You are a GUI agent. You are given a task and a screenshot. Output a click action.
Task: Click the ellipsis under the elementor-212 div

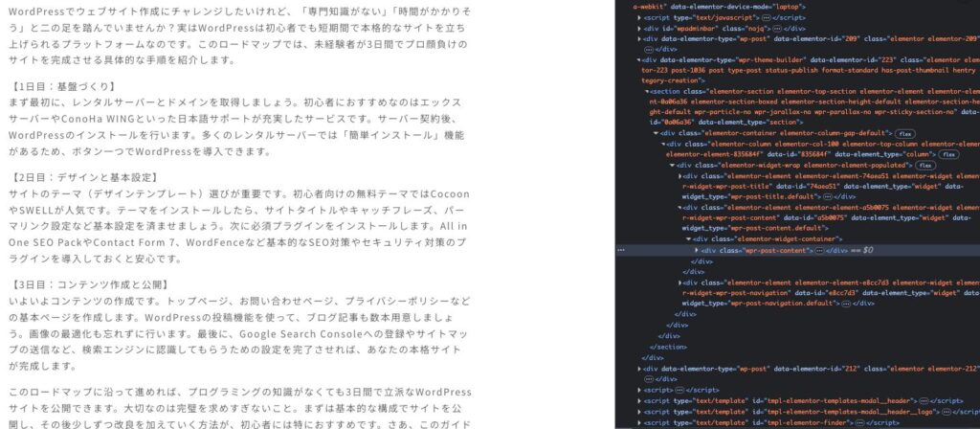click(648, 379)
